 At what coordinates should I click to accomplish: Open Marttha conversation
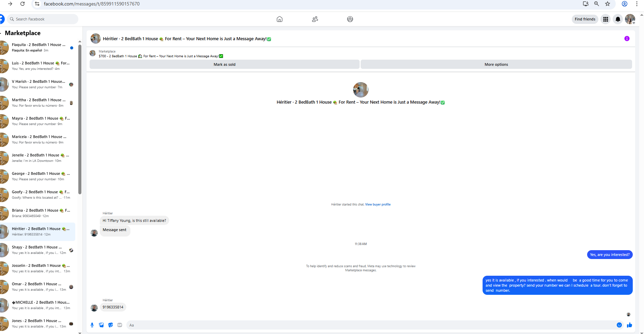click(37, 103)
